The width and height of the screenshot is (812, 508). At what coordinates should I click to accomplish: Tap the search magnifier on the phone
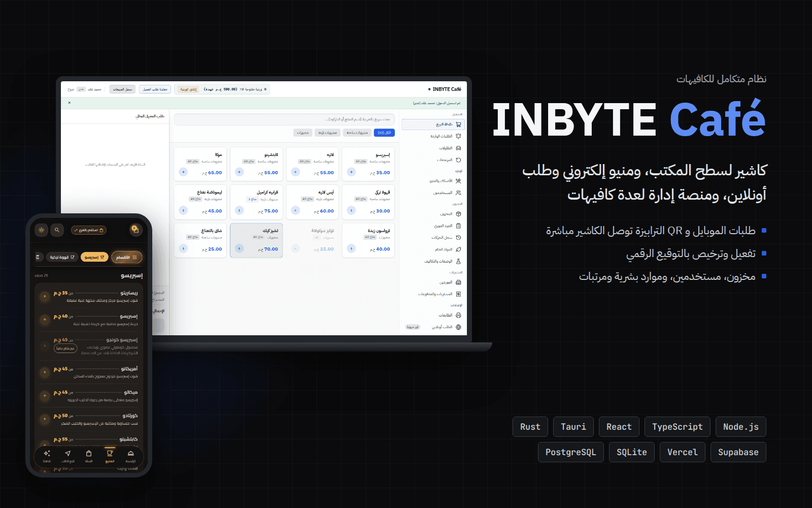point(57,230)
